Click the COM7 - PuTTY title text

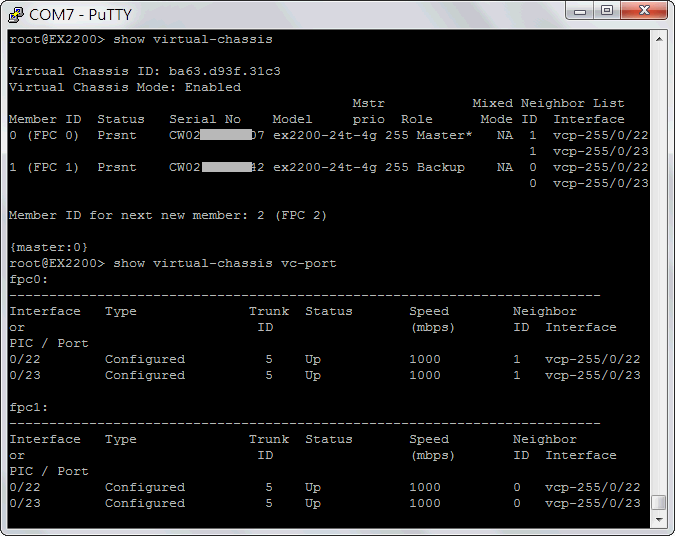[80, 15]
